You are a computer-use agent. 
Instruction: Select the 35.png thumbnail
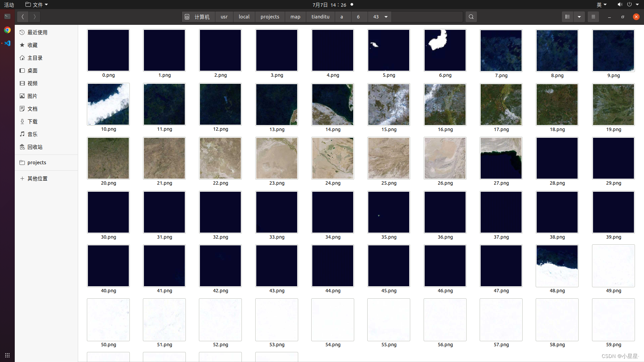click(x=389, y=212)
